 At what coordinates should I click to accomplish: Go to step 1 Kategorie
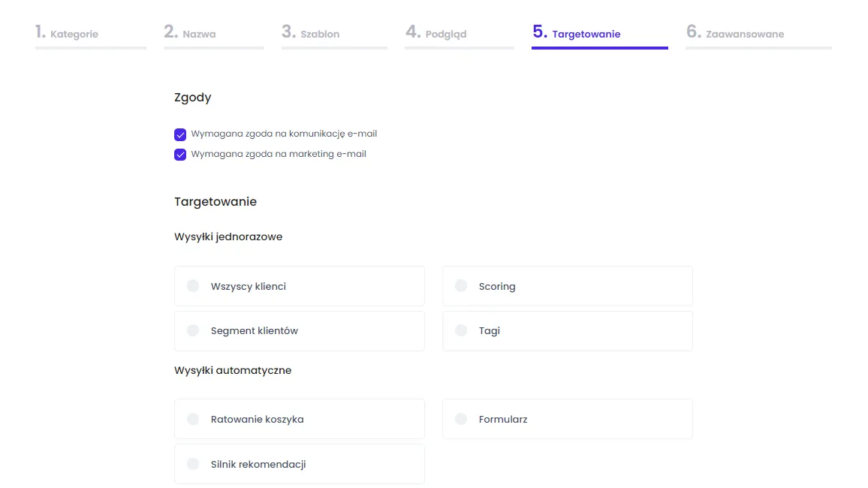tap(91, 35)
